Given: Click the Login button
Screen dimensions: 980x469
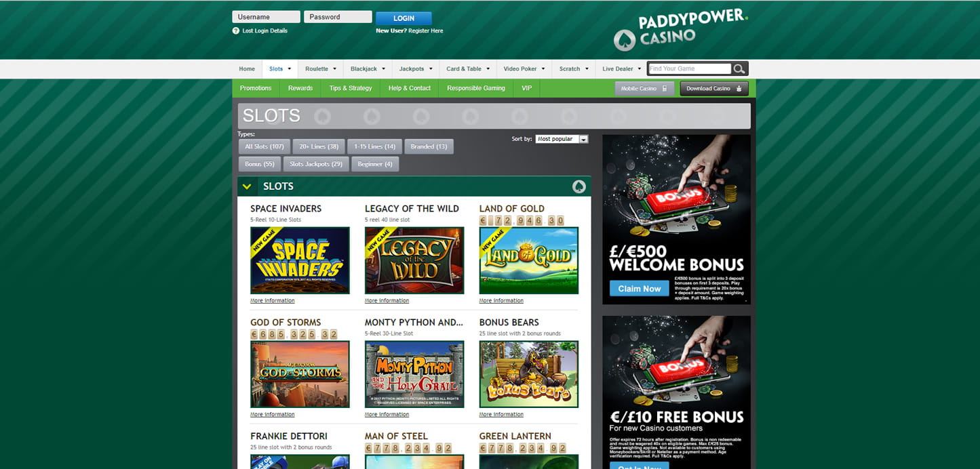Looking at the screenshot, I should tap(404, 18).
